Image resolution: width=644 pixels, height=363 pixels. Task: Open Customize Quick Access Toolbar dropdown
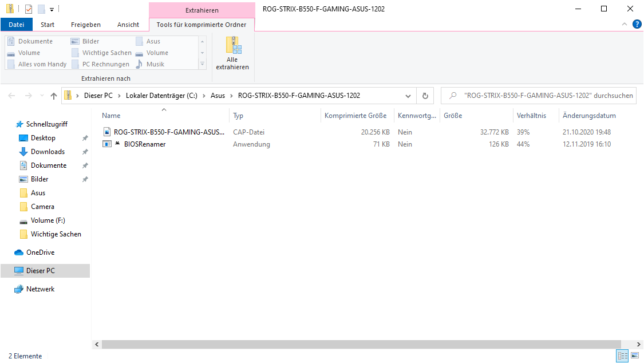pyautogui.click(x=52, y=9)
